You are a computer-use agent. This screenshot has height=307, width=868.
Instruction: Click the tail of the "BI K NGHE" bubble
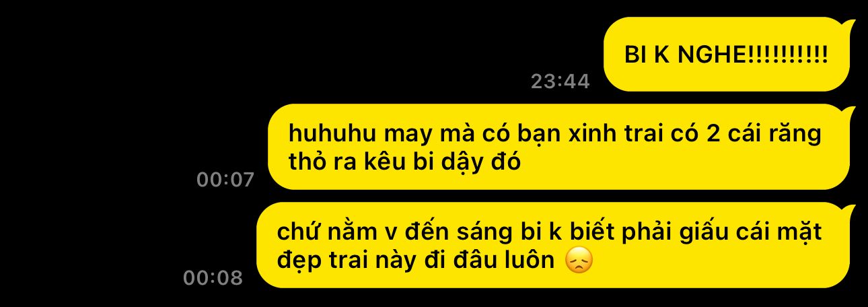click(850, 26)
